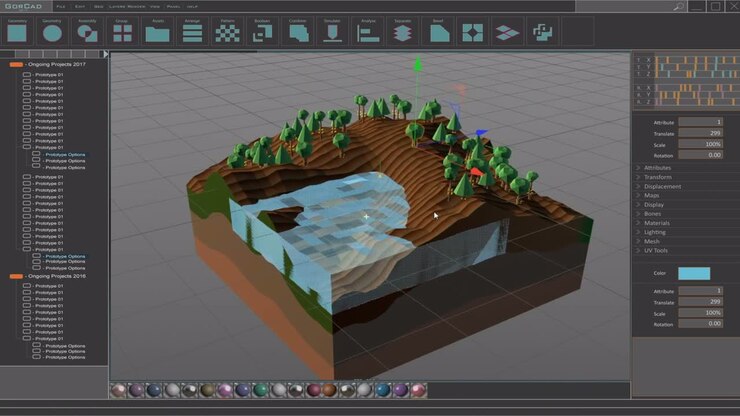Pick the orange-brown material sphere
Image resolution: width=740 pixels, height=416 pixels.
330,391
